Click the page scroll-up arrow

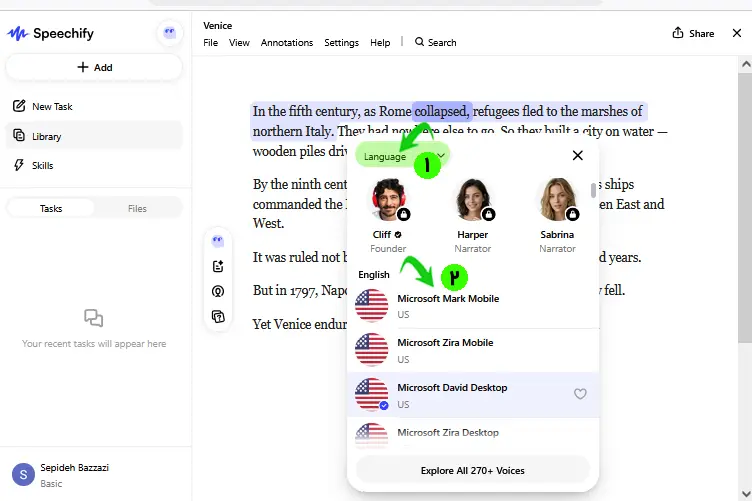point(746,64)
